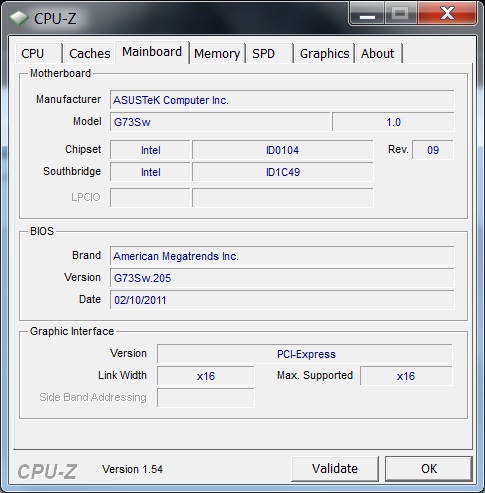Click the BIOS group label
This screenshot has width=485, height=493.
point(42,231)
